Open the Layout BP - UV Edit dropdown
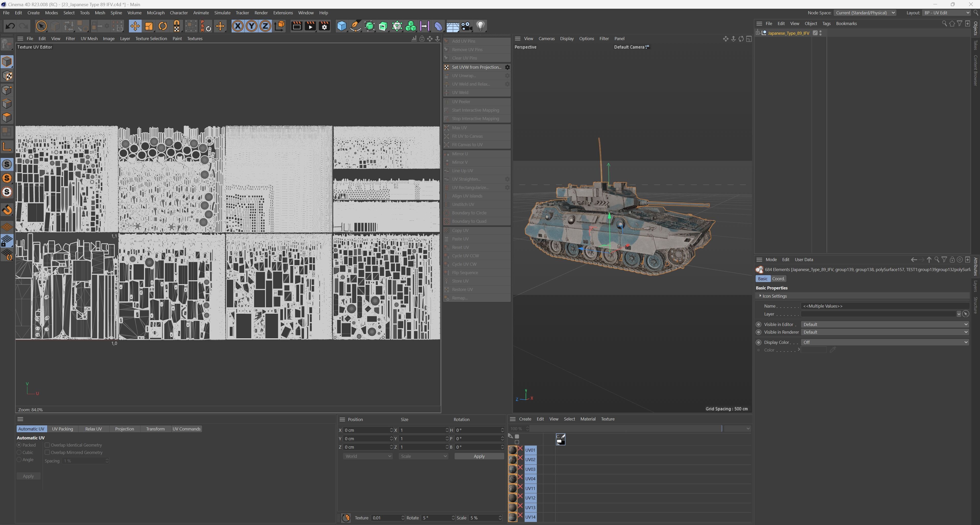 tap(947, 13)
